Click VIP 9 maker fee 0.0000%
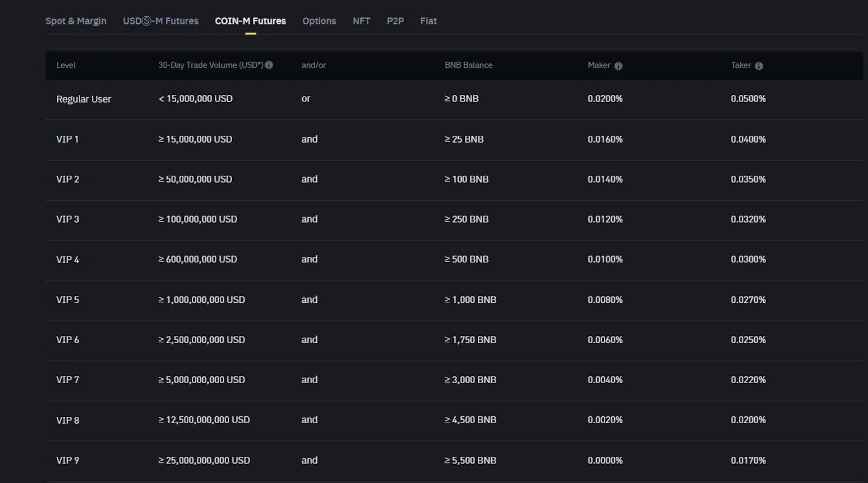The image size is (868, 483). point(605,460)
